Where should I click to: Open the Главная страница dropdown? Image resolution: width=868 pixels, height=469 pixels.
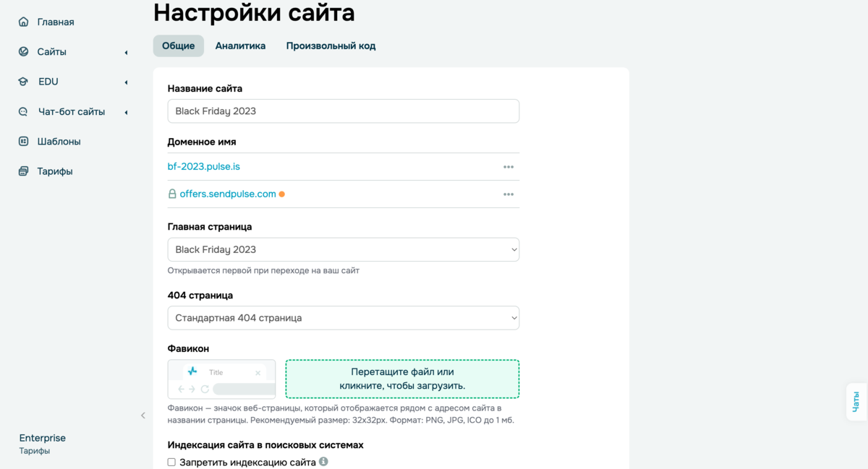point(343,250)
